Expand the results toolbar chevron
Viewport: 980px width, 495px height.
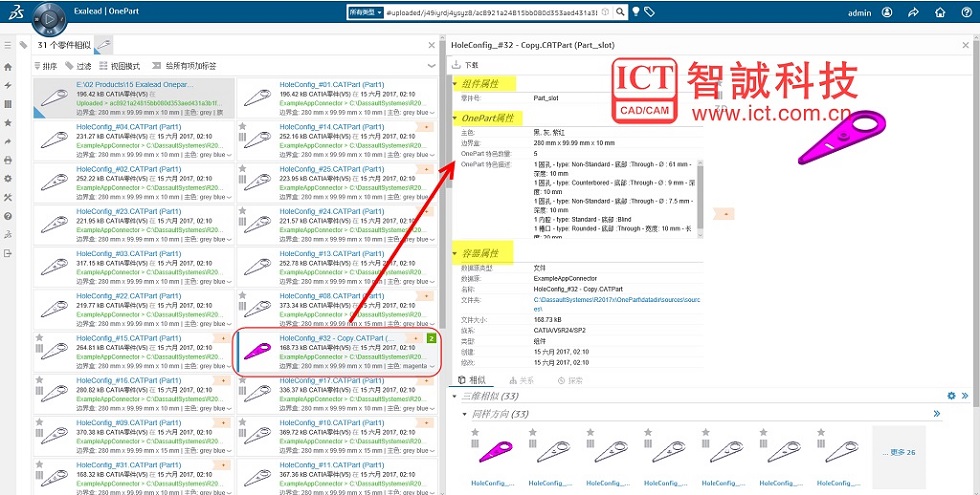click(x=431, y=66)
